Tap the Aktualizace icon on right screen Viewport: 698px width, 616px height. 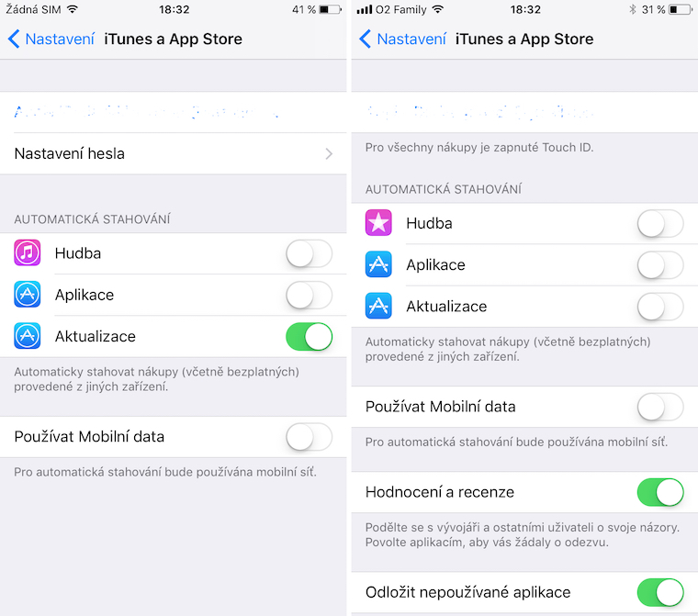[378, 306]
